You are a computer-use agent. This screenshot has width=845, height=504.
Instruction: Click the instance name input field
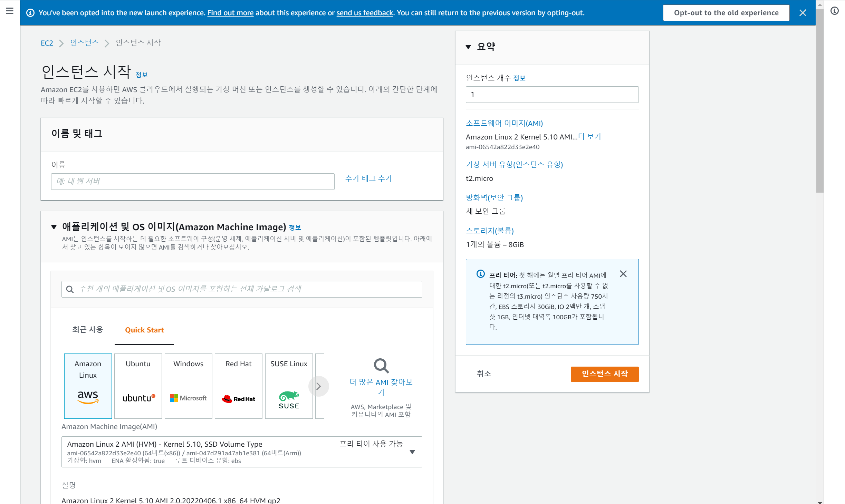point(193,181)
